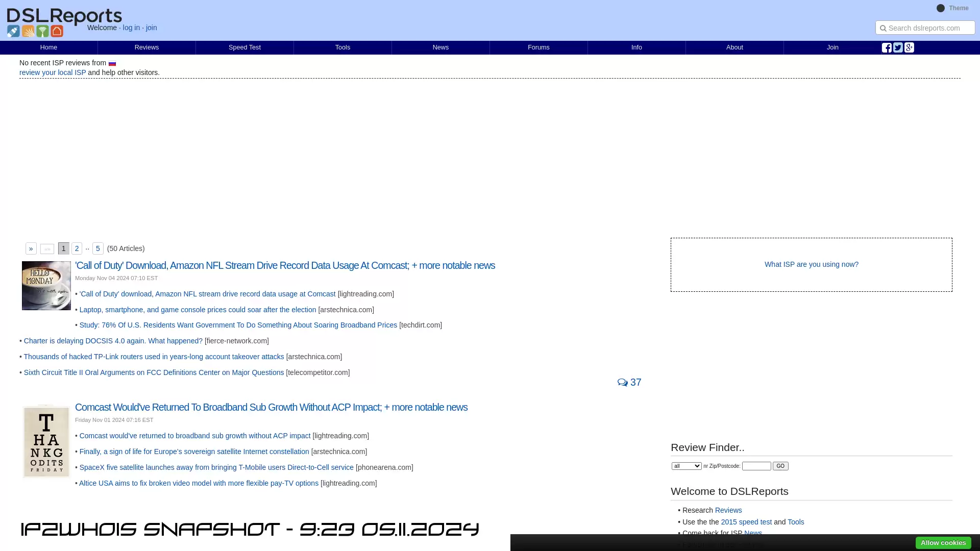Click the 'log in' link
The image size is (980, 551).
(131, 28)
